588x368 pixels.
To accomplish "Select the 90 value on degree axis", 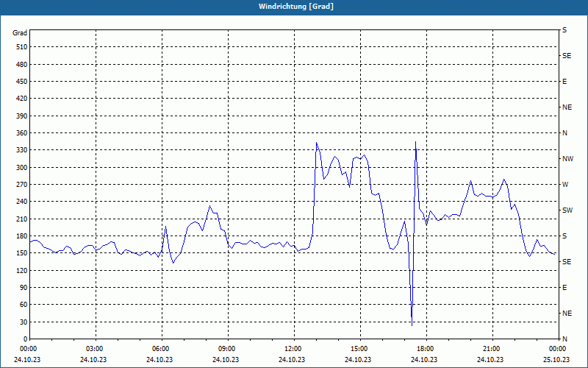I will [x=24, y=288].
